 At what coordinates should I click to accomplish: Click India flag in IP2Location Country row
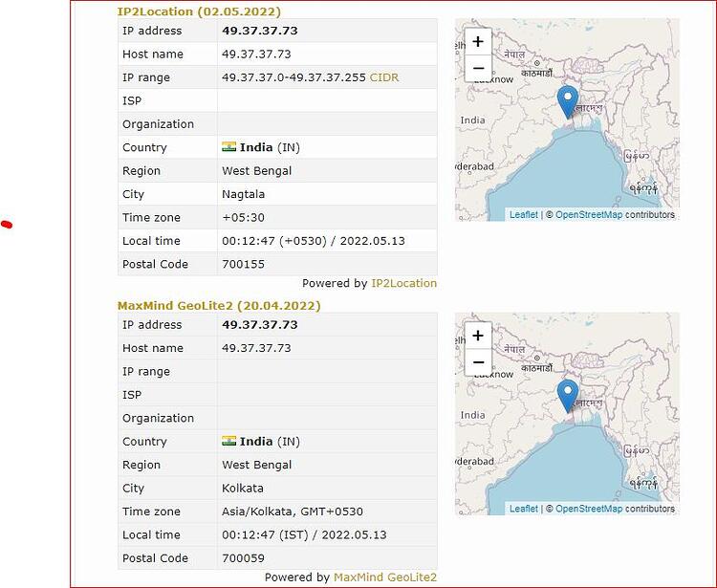[228, 147]
